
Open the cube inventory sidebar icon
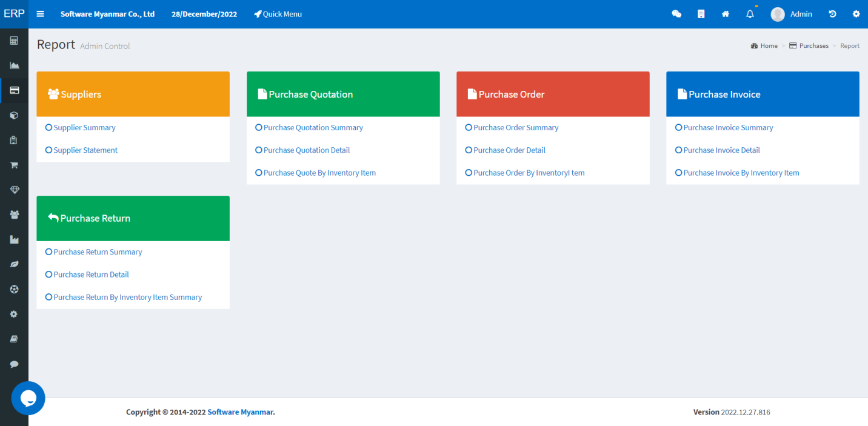click(x=14, y=115)
